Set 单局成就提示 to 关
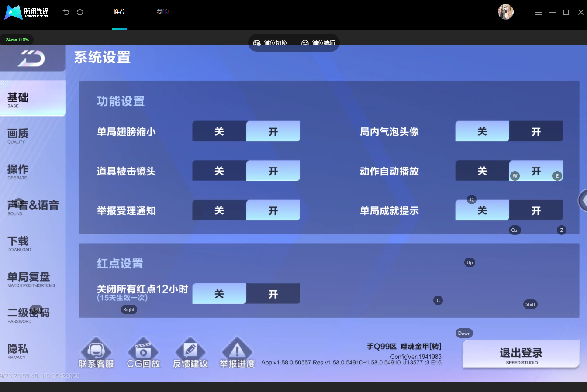Image resolution: width=587 pixels, height=392 pixels. (x=482, y=210)
